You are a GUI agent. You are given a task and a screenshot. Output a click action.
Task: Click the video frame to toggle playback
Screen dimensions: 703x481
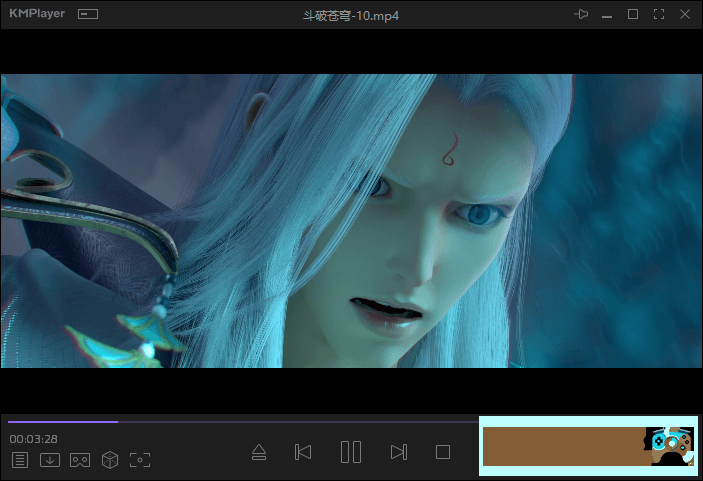click(352, 221)
